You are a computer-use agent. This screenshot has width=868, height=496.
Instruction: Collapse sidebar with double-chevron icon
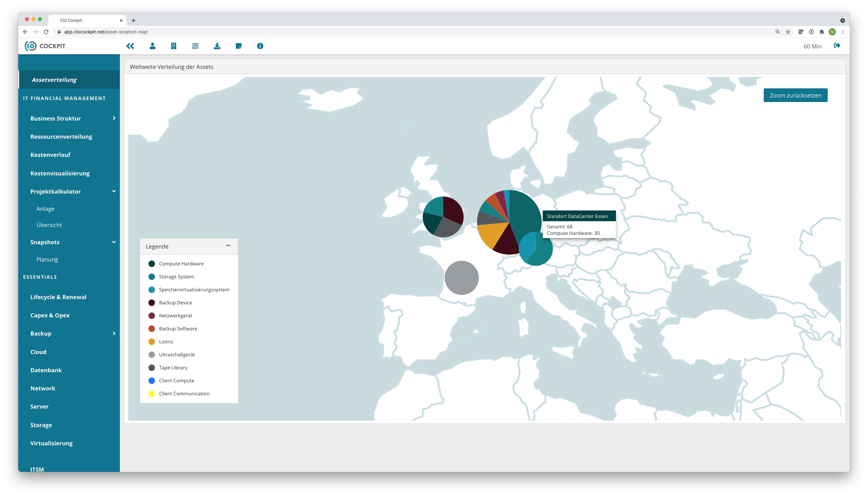pyautogui.click(x=130, y=46)
